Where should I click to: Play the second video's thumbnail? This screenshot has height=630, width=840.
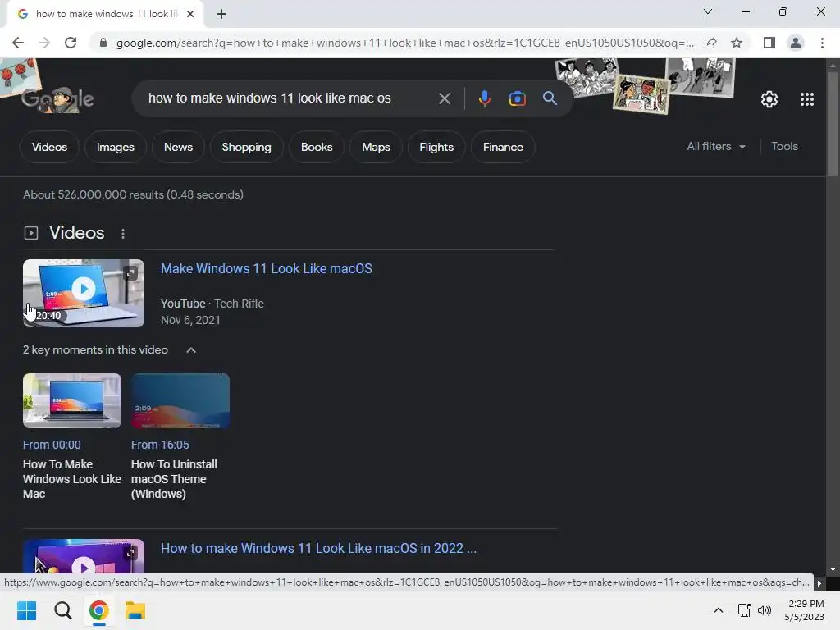click(84, 557)
